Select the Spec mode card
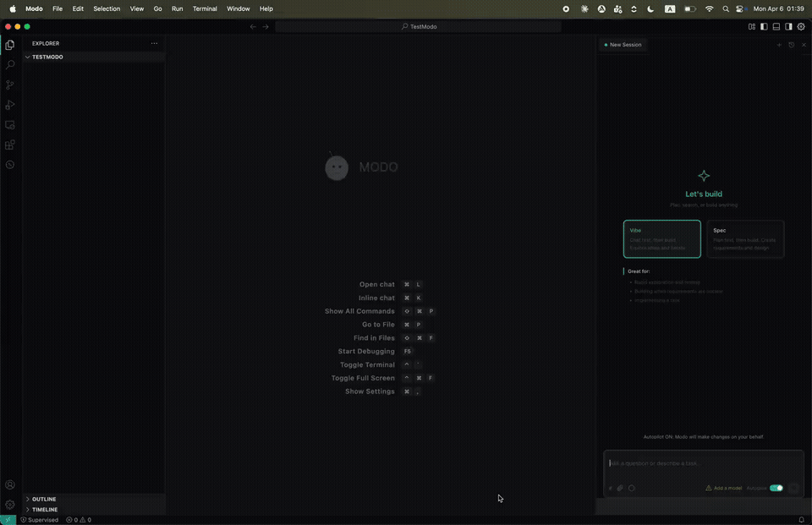Viewport: 812px width, 525px height. 745,239
